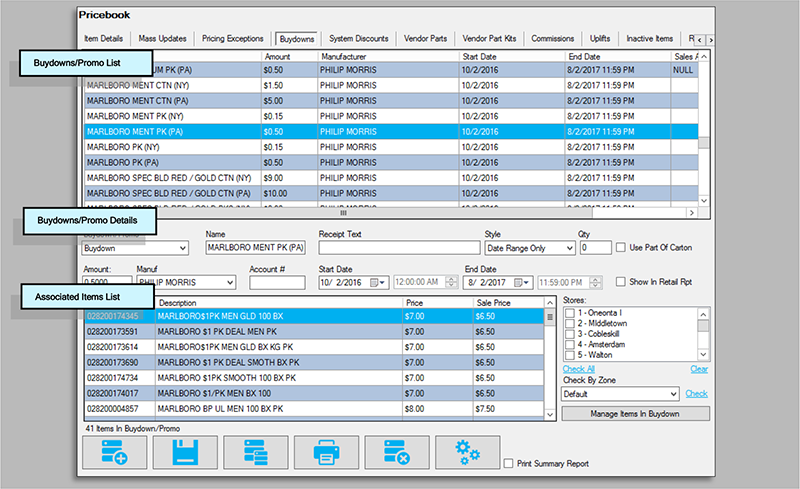
Task: Check store 4 - Amsterdam
Action: [x=570, y=345]
